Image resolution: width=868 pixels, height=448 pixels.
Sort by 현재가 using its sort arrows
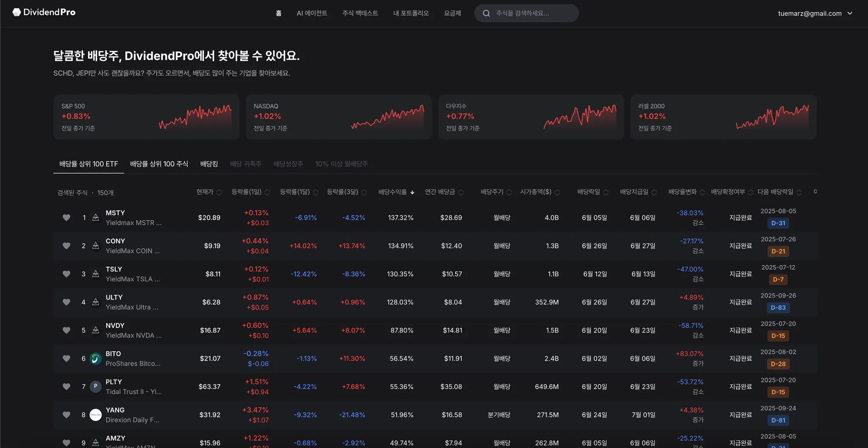tap(219, 192)
